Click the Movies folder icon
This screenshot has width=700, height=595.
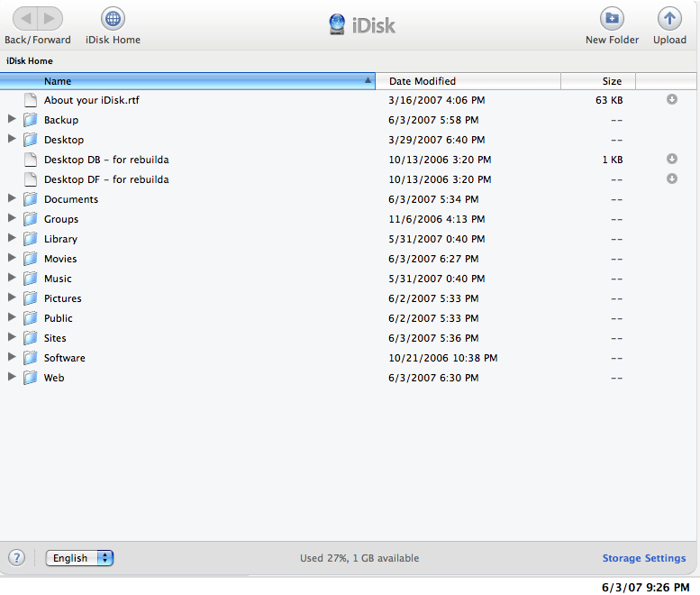click(x=31, y=258)
